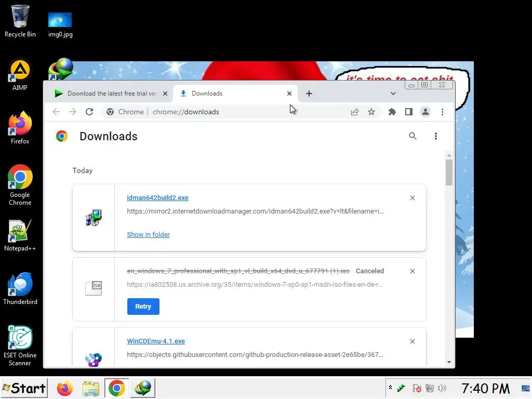Image resolution: width=532 pixels, height=399 pixels.
Task: Open the Chrome profile avatar
Action: [425, 112]
